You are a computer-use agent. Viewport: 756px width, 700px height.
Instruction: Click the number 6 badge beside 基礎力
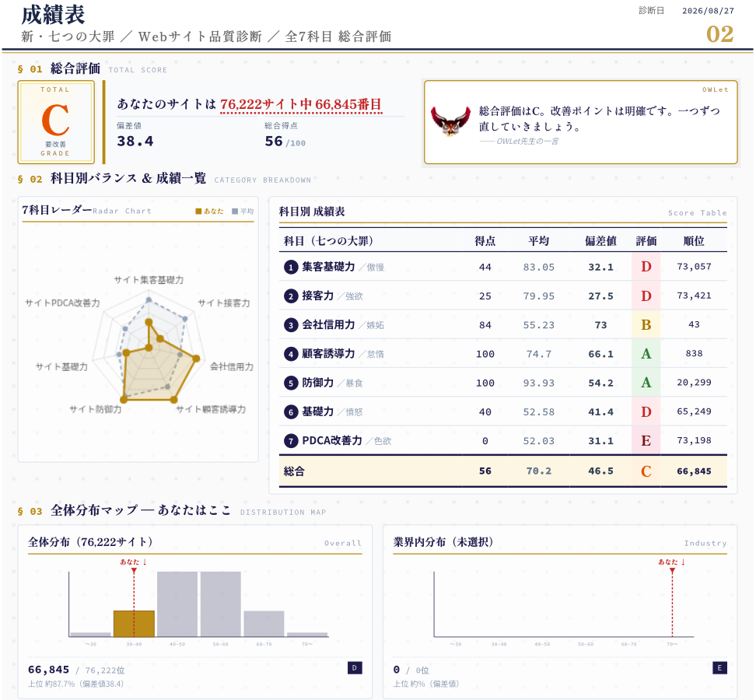tap(291, 412)
